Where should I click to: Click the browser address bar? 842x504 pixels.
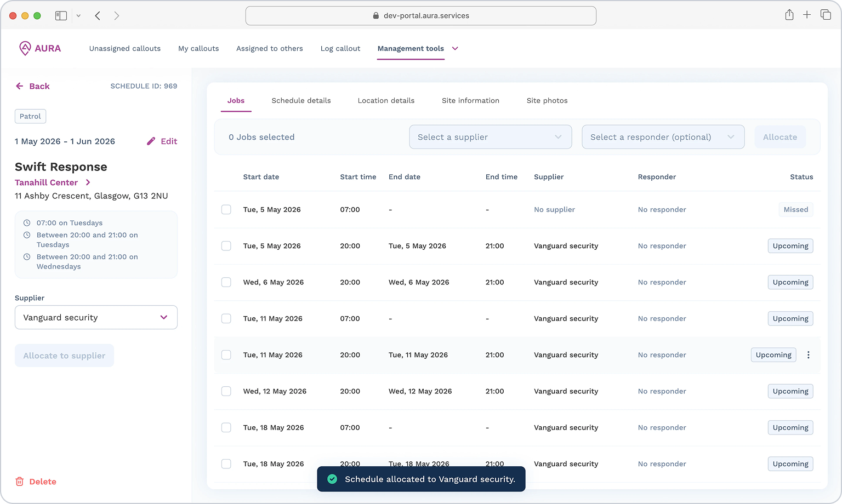click(421, 16)
